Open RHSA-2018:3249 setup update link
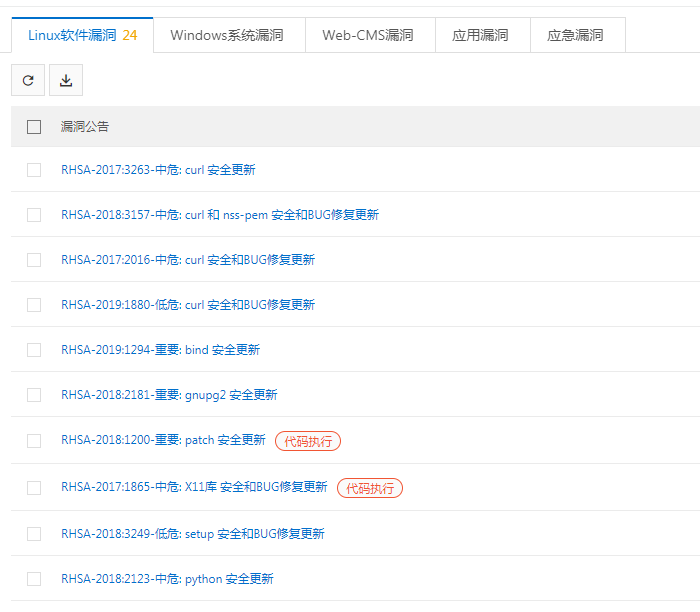 pos(192,534)
